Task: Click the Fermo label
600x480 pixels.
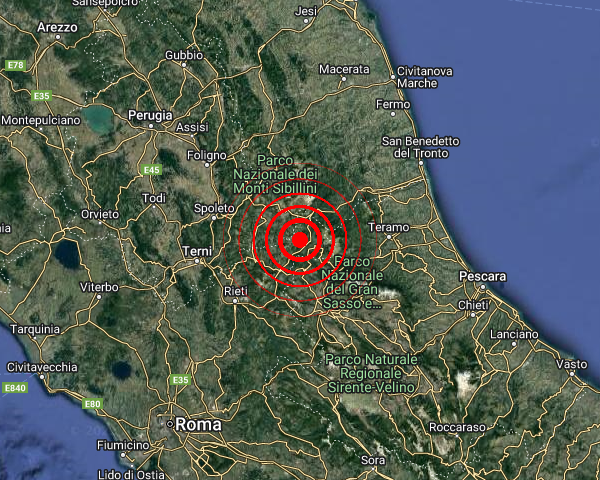Action: (x=393, y=104)
